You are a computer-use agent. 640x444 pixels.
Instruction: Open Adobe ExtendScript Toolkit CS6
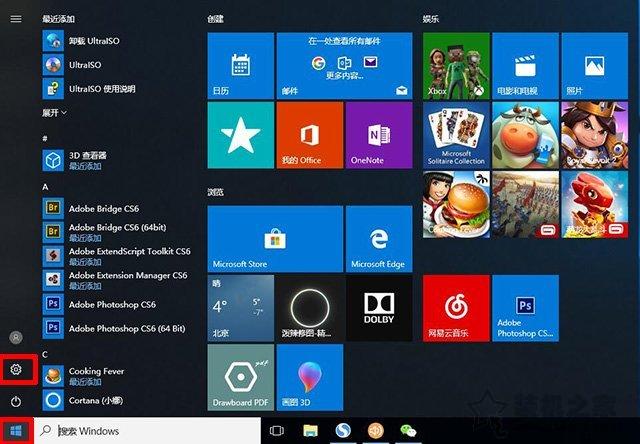coord(116,256)
